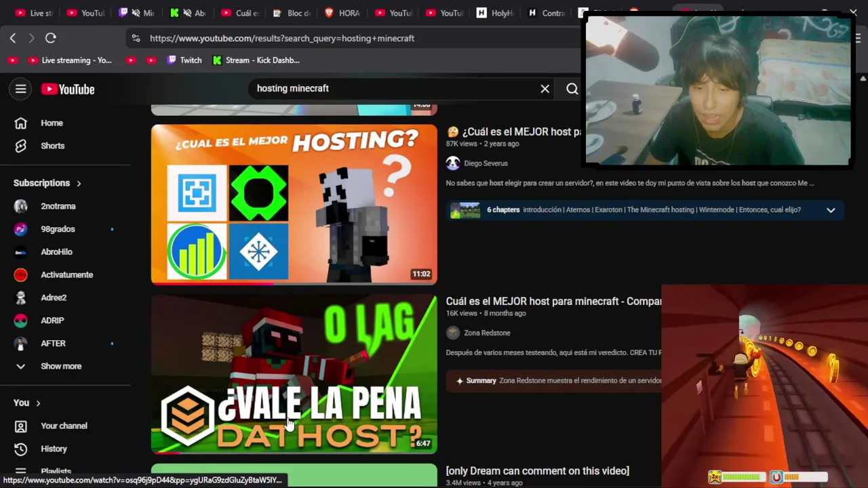The image size is (868, 488).
Task: Expand the 6 chapters dropdown arrow
Action: click(831, 210)
